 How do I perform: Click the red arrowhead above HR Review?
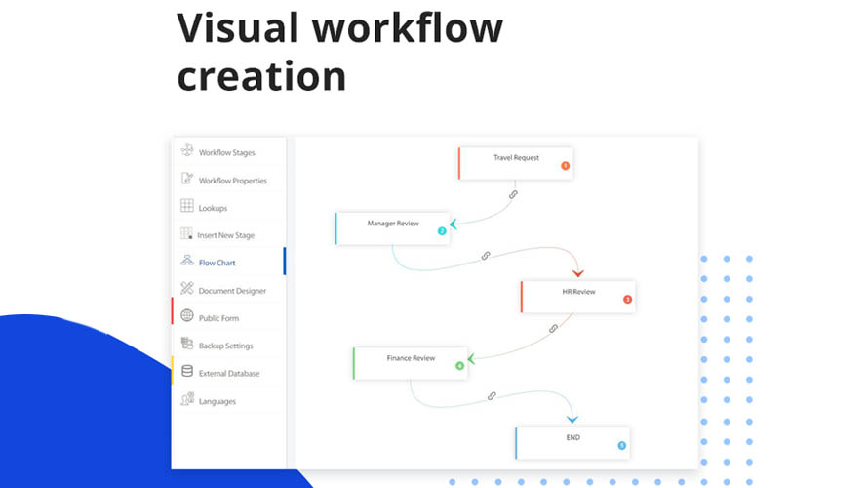coord(578,273)
